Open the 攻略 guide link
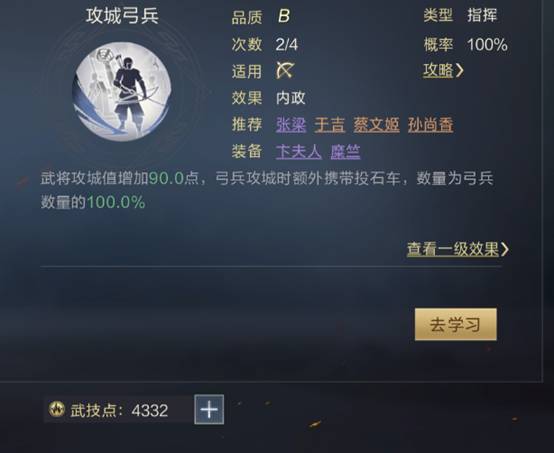 [438, 70]
